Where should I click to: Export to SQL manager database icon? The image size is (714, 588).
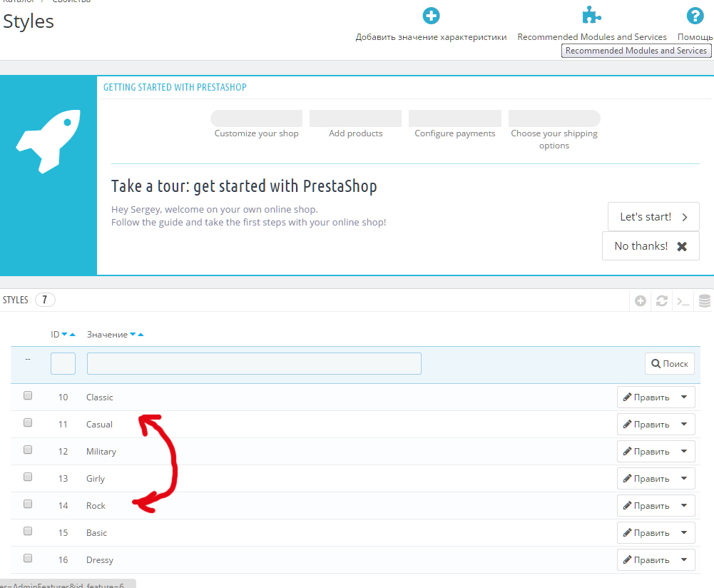pyautogui.click(x=705, y=300)
